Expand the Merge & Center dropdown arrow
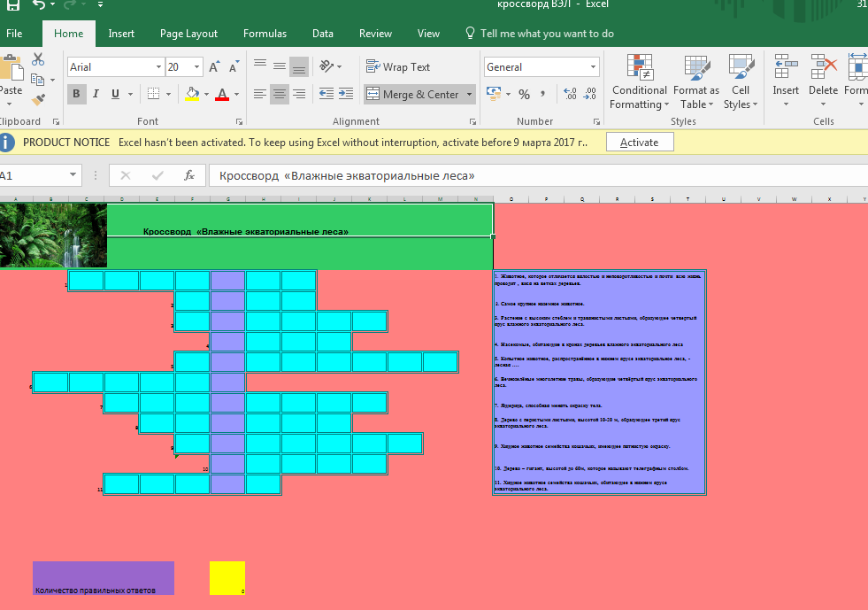 (x=469, y=94)
